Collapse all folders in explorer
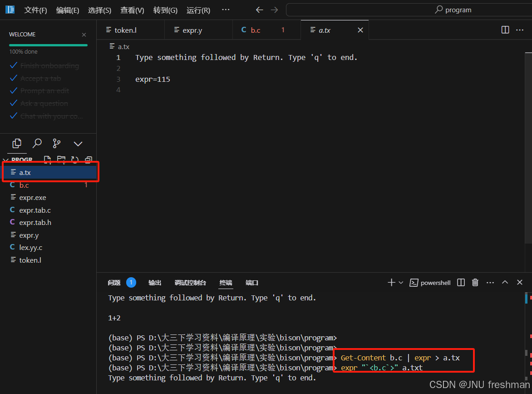 tap(89, 160)
